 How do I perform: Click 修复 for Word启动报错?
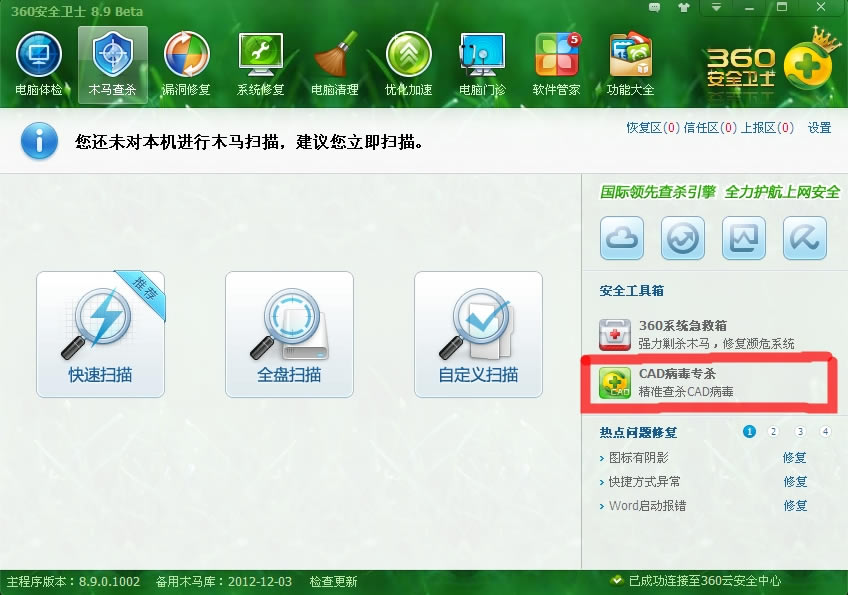[x=795, y=505]
